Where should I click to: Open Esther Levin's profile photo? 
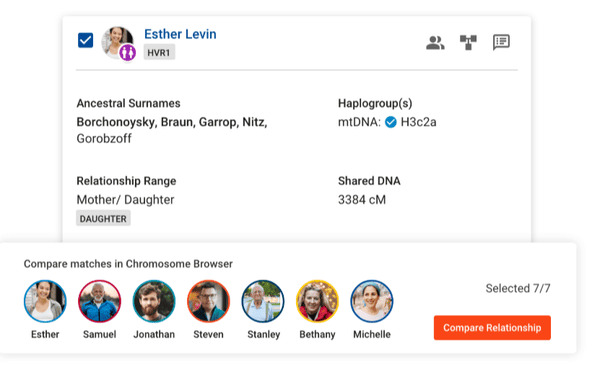117,42
